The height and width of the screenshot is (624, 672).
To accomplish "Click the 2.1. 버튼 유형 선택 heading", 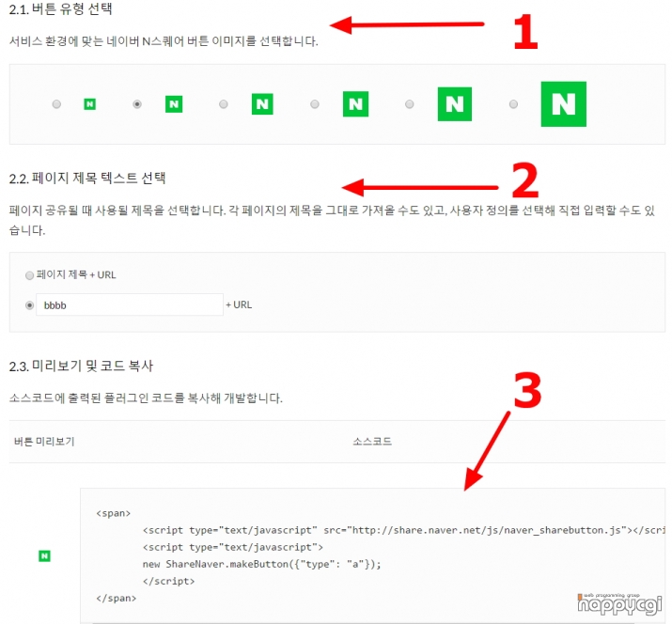I will 60,9.
